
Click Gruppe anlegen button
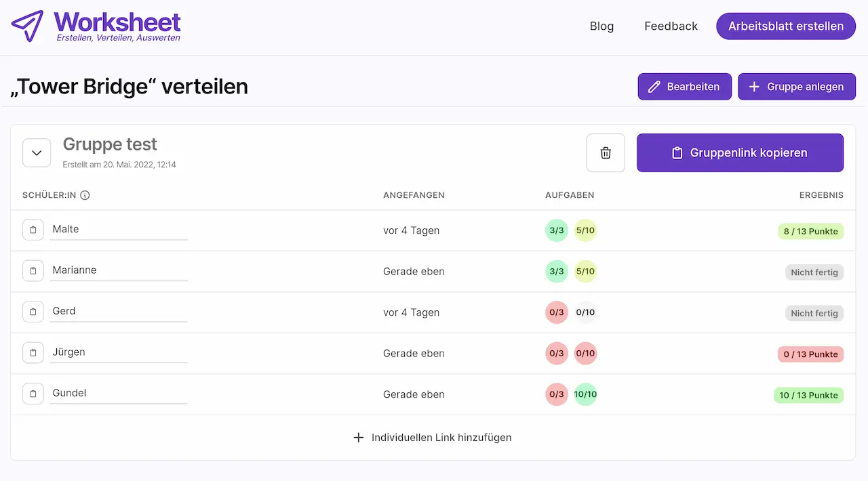coord(796,87)
